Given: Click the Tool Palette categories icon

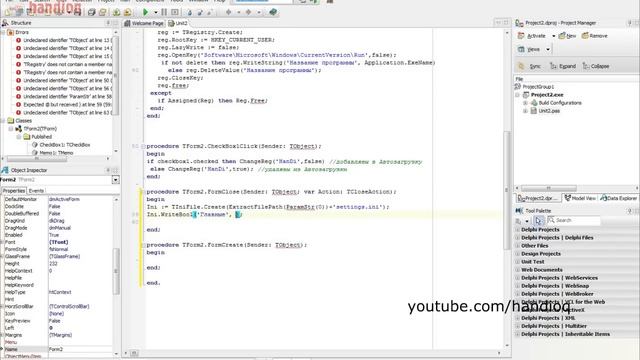Looking at the screenshot, I should [518, 221].
